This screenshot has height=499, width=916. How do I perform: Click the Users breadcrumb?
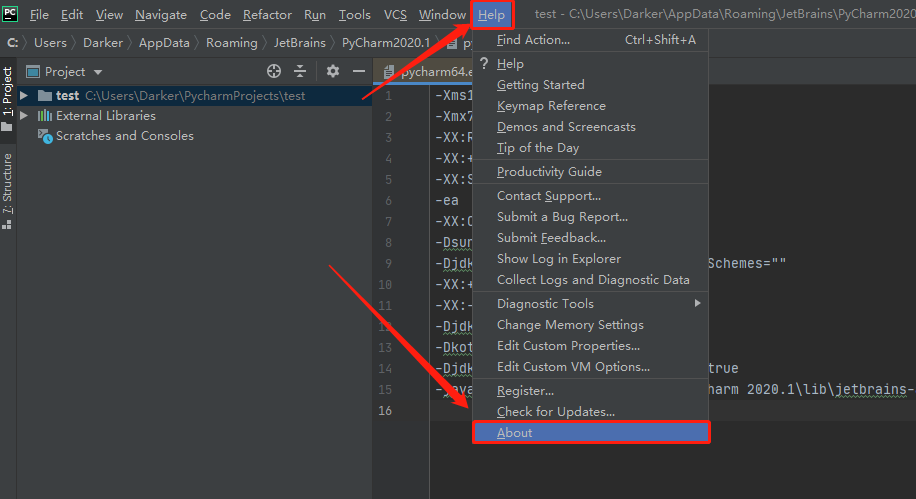pos(50,43)
